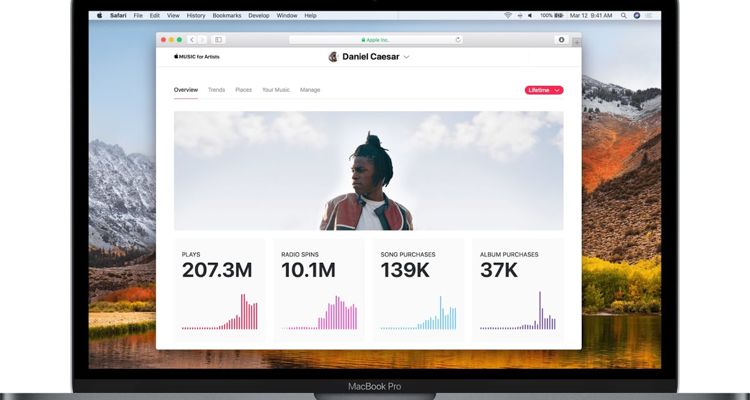Click the 100% battery indicator
The height and width of the screenshot is (400, 750).
pos(552,16)
